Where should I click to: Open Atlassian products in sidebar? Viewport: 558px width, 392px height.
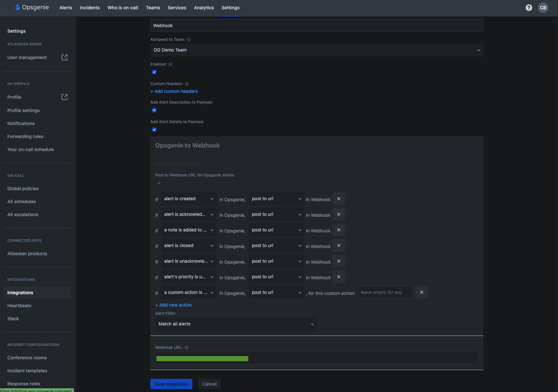point(27,254)
